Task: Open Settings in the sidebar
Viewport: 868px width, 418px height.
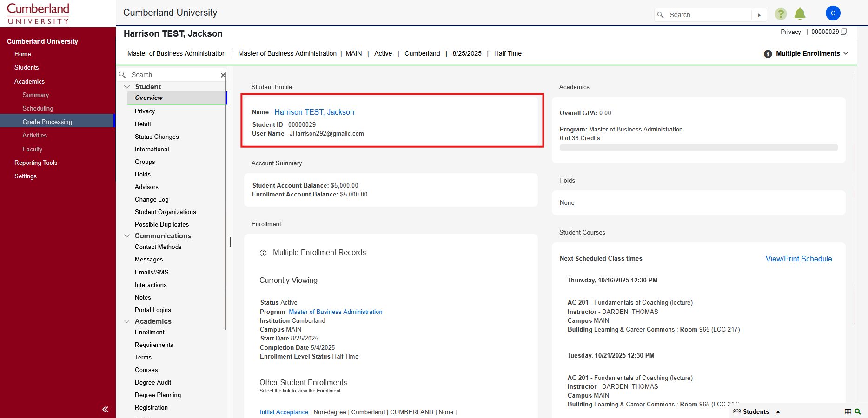Action: coord(26,176)
